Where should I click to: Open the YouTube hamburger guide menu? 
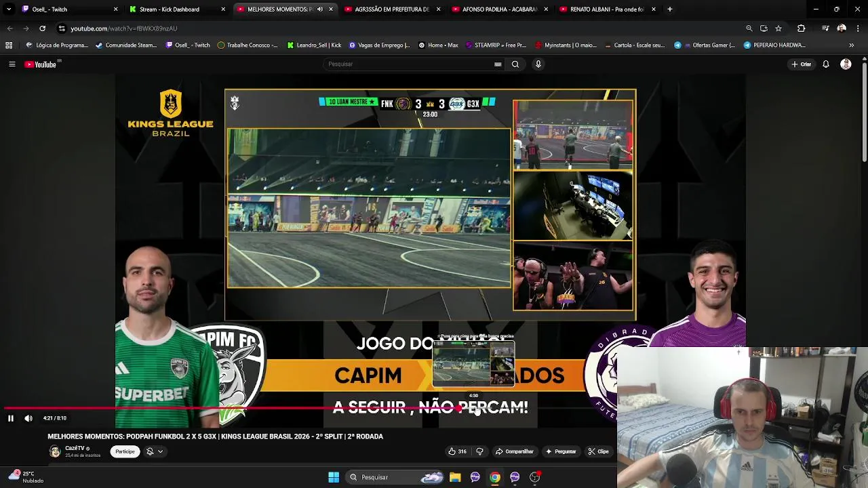12,64
